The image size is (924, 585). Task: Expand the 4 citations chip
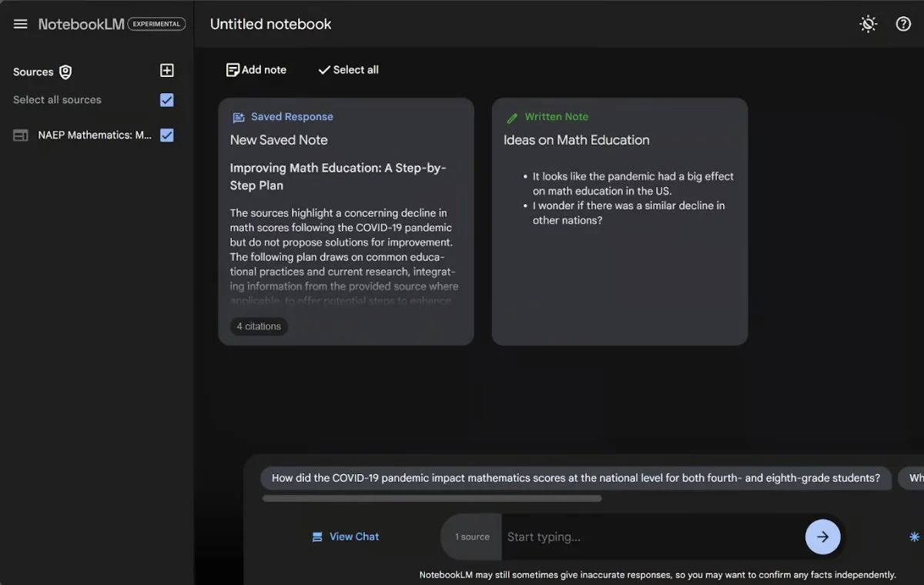(259, 326)
